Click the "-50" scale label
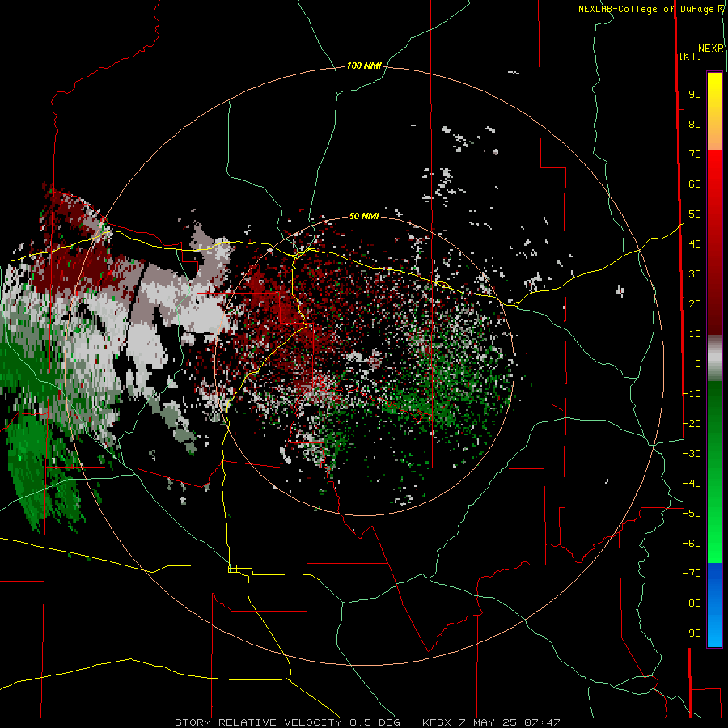Viewport: 728px width, 728px height. [x=692, y=513]
